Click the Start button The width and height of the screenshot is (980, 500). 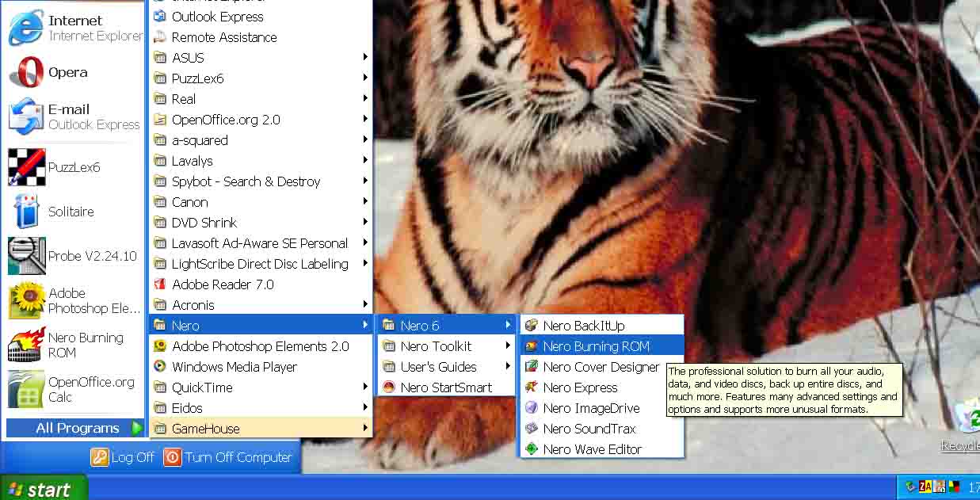43,489
